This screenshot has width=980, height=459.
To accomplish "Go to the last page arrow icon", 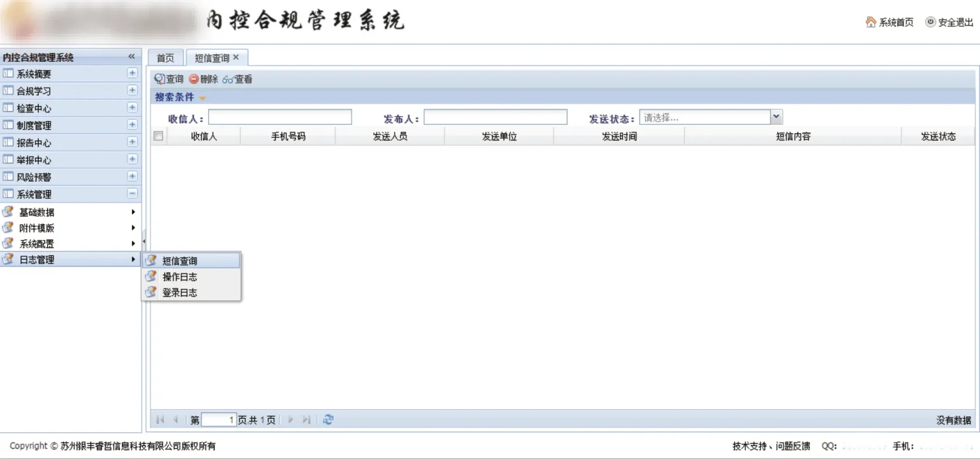I will click(307, 419).
